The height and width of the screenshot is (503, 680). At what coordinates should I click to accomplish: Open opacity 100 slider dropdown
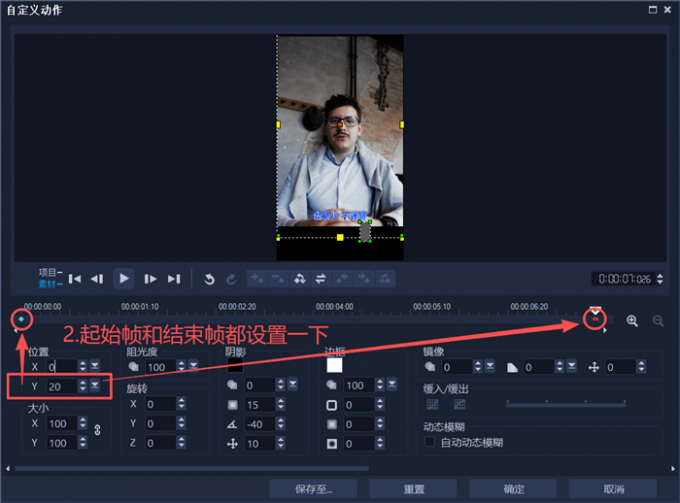(x=193, y=366)
